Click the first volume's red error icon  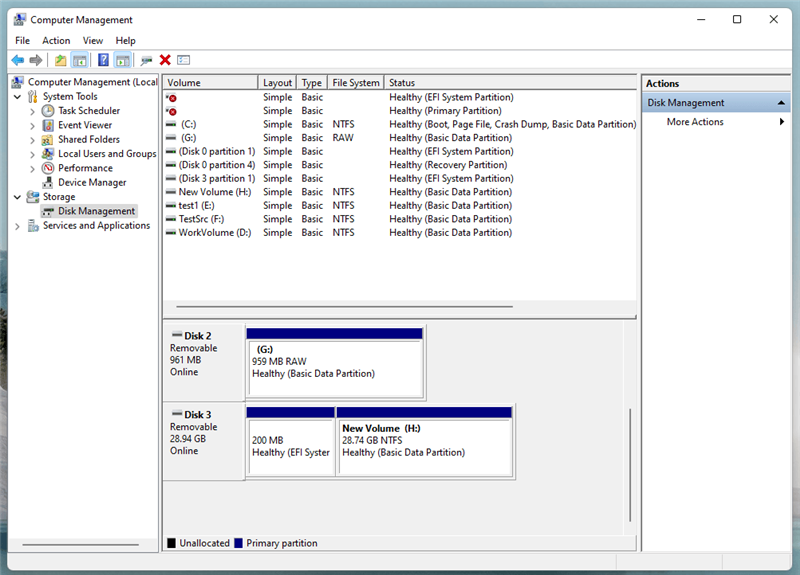(171, 97)
